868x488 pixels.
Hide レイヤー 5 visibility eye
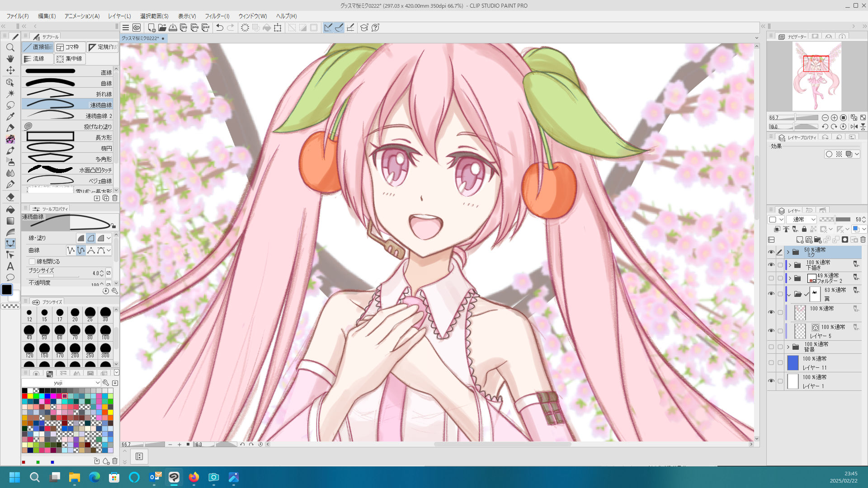click(771, 331)
